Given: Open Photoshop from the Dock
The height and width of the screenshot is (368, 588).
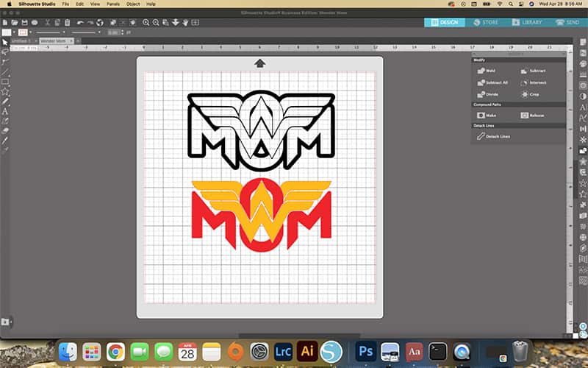Looking at the screenshot, I should coord(365,352).
